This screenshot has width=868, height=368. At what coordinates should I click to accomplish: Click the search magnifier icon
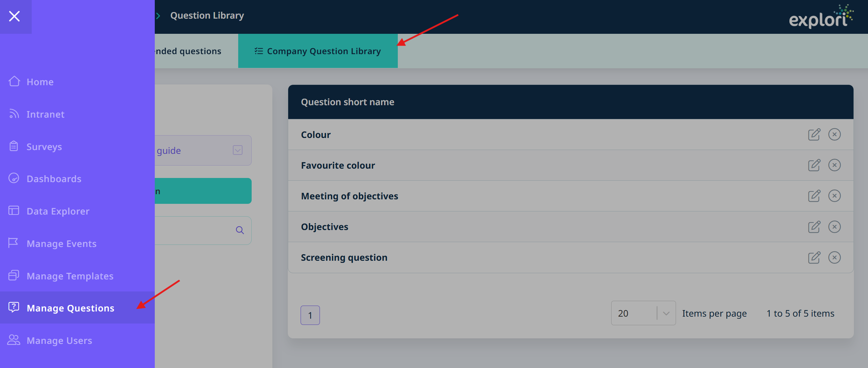tap(240, 230)
